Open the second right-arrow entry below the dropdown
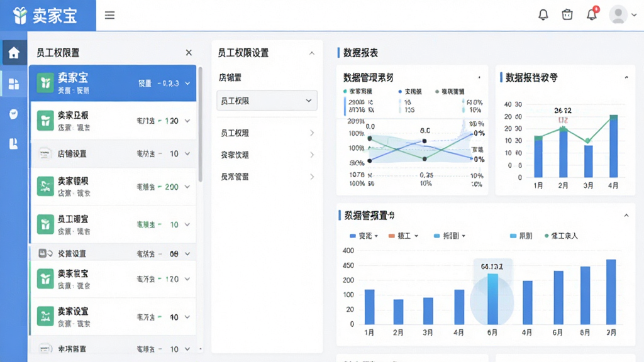 point(267,155)
